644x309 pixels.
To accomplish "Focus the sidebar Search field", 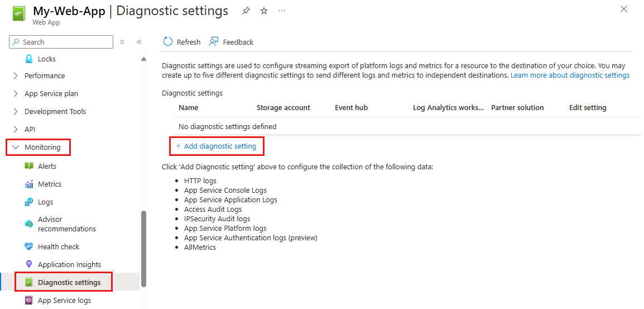I will click(61, 42).
